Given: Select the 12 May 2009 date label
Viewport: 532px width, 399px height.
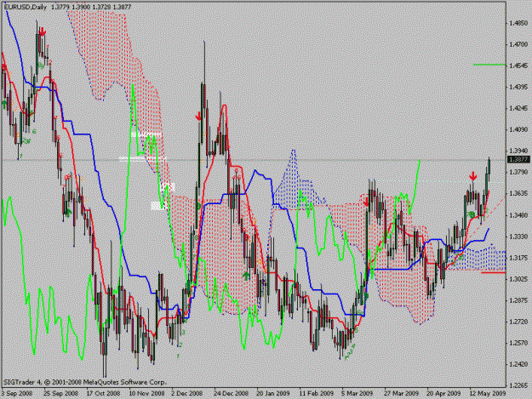Looking at the screenshot, I should point(488,393).
